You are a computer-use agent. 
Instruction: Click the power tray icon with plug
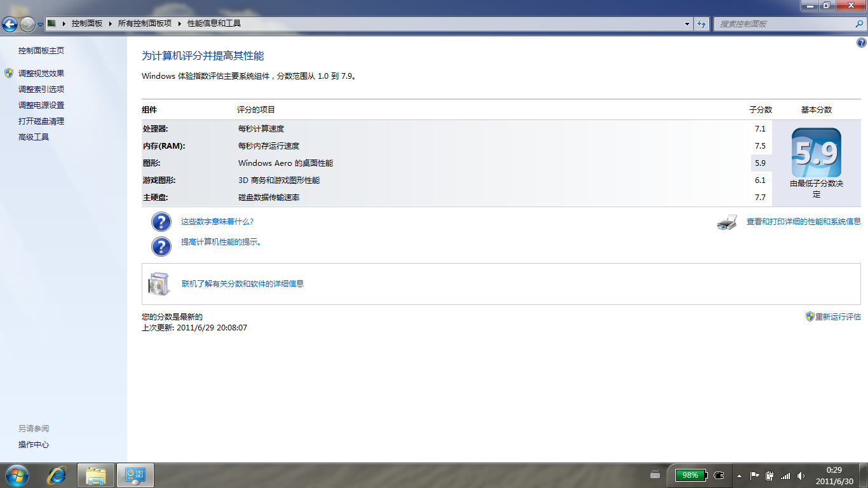coord(770,475)
